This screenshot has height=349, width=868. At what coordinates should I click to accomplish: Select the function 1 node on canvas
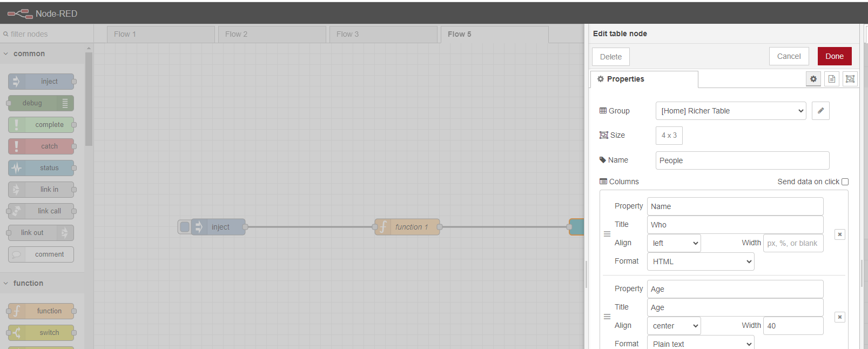(407, 227)
